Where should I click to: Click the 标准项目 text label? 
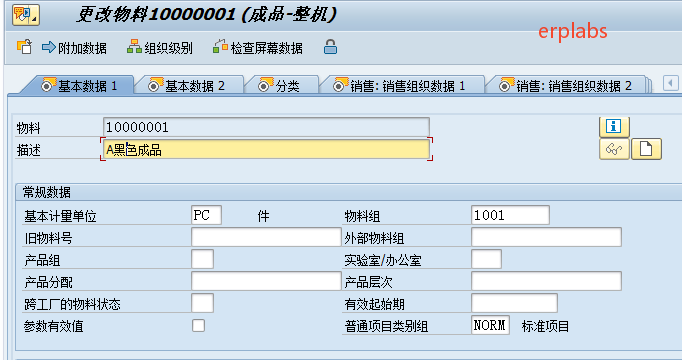click(545, 326)
